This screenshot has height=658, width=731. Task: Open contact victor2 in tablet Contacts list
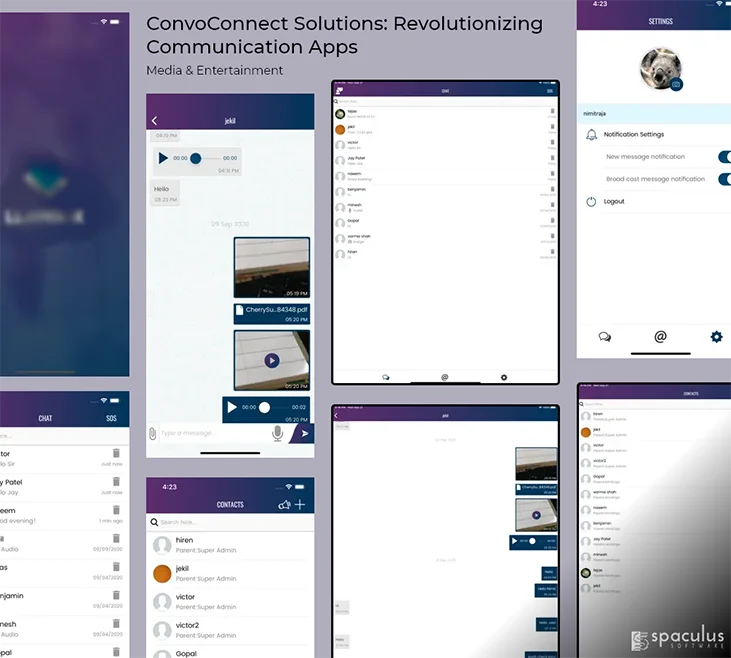pyautogui.click(x=655, y=464)
